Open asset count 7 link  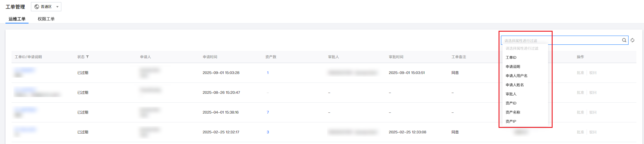pos(268,112)
